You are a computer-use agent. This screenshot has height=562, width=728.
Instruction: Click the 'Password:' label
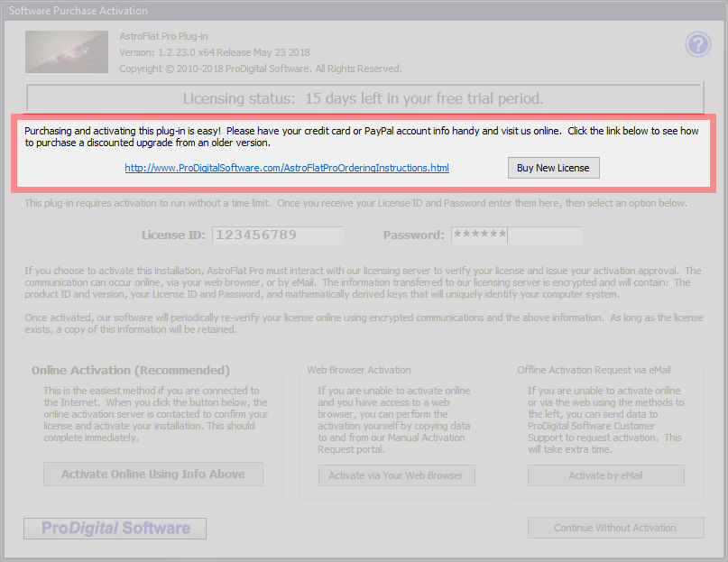coord(414,235)
